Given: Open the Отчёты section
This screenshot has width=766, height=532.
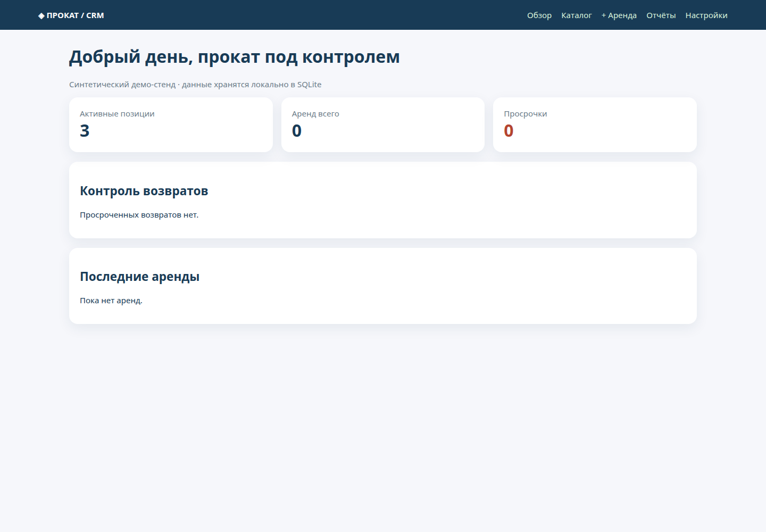Looking at the screenshot, I should [x=661, y=15].
